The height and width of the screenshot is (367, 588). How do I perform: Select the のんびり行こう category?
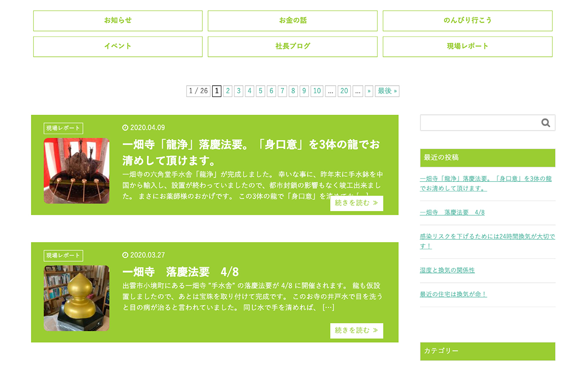pos(467,21)
